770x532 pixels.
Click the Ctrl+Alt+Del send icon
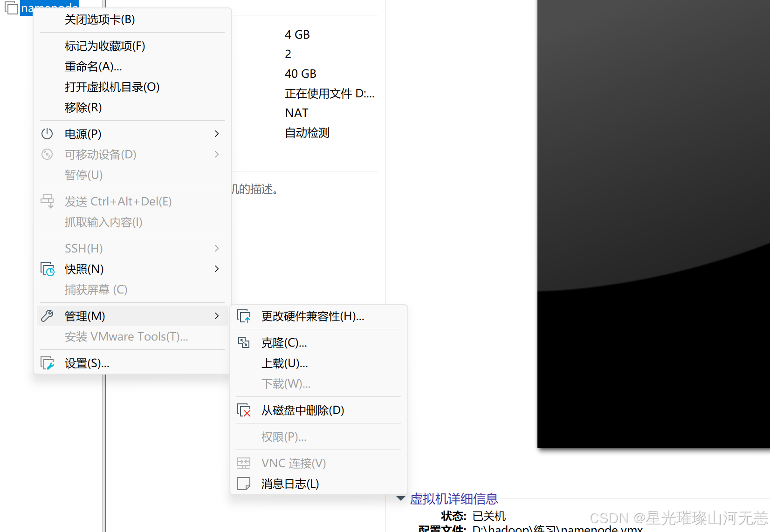pos(47,201)
